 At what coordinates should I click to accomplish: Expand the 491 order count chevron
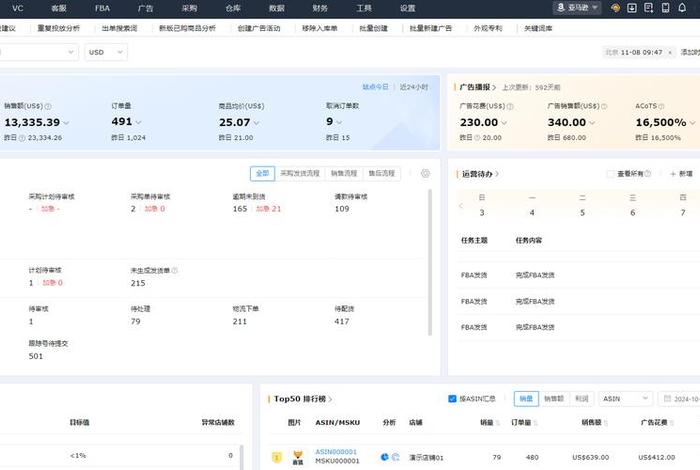point(138,122)
